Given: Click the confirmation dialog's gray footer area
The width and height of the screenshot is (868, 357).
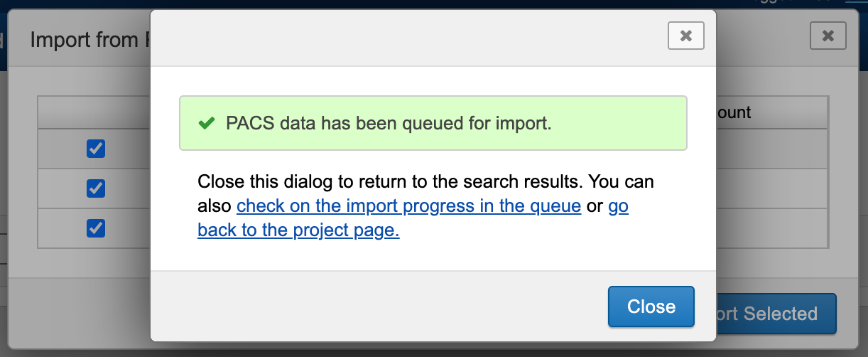Looking at the screenshot, I should point(376,306).
